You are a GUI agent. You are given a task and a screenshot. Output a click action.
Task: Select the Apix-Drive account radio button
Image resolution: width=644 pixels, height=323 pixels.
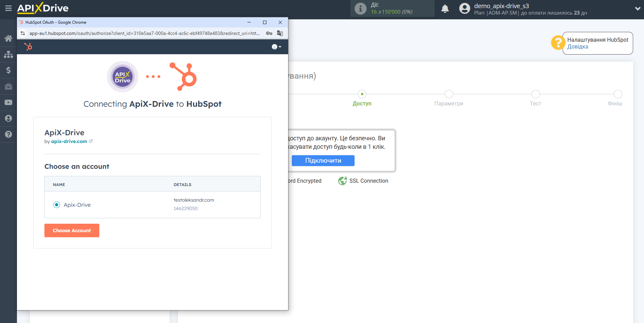(57, 205)
